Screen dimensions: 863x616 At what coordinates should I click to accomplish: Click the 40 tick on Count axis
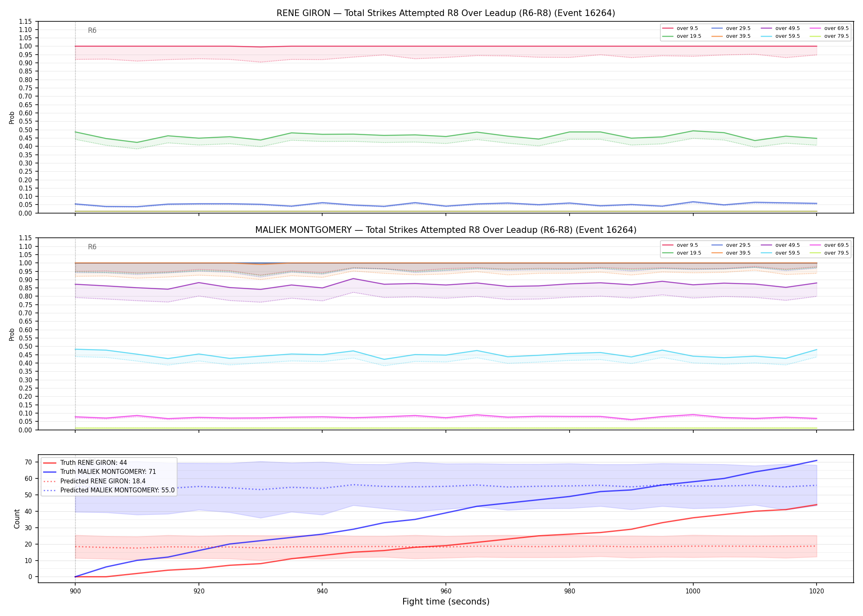click(x=28, y=511)
